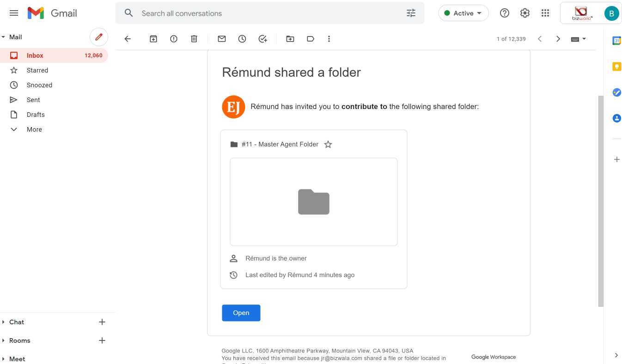Screen dimensions: 622x364
Task: Click the Move to folder icon
Action: (x=290, y=39)
